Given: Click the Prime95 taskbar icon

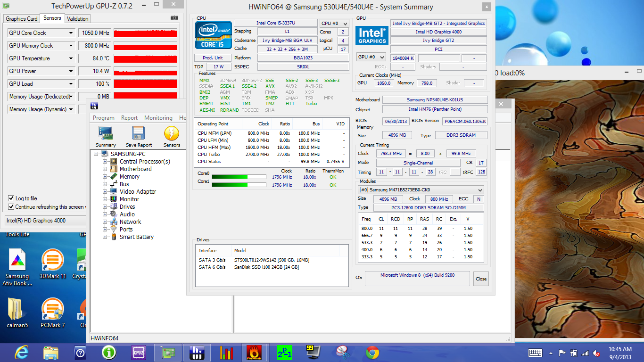Looking at the screenshot, I should pos(284,352).
